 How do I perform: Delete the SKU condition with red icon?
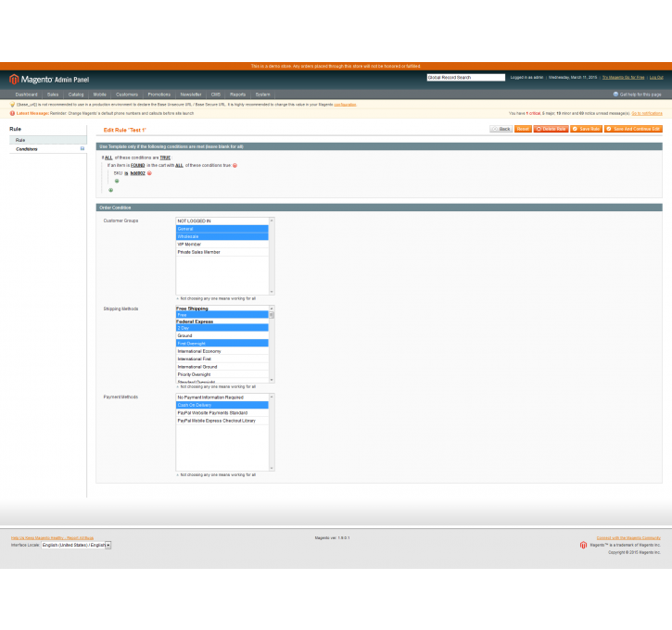(x=149, y=173)
